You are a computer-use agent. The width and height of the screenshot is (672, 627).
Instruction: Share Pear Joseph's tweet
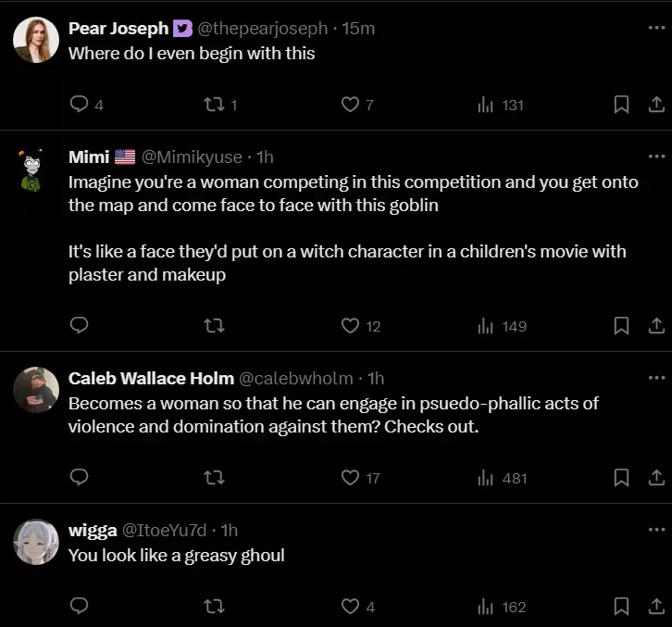(655, 105)
